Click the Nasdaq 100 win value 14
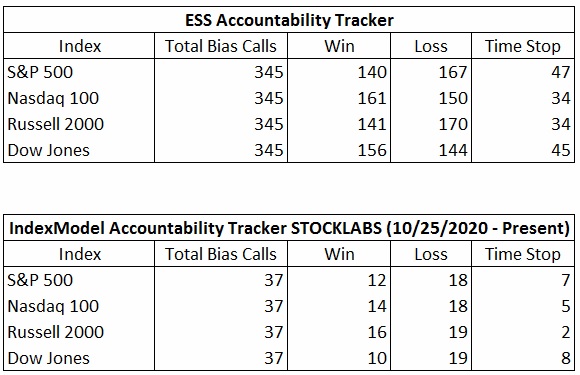This screenshot has height=375, width=580. (x=377, y=306)
